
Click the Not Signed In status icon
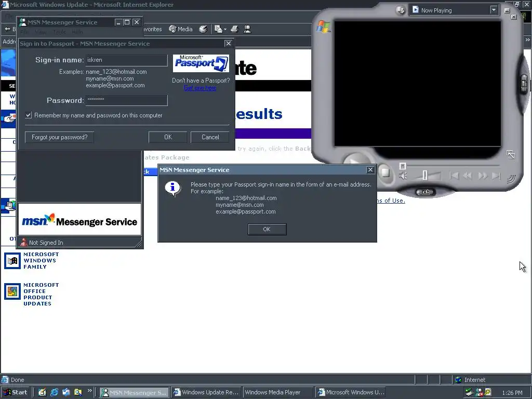click(x=24, y=242)
